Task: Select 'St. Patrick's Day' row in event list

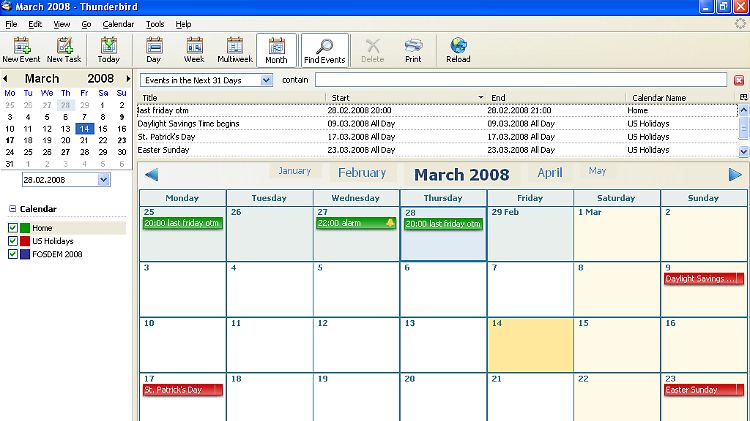Action: [x=437, y=137]
